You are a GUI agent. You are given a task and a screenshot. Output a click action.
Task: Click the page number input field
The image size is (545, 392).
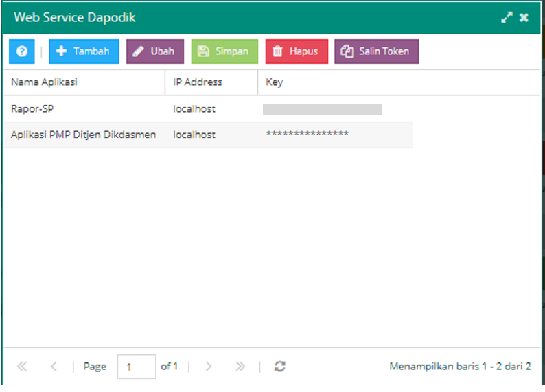coord(136,367)
